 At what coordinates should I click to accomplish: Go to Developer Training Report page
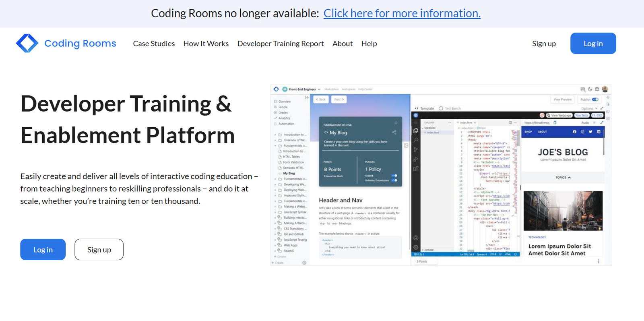coord(280,43)
